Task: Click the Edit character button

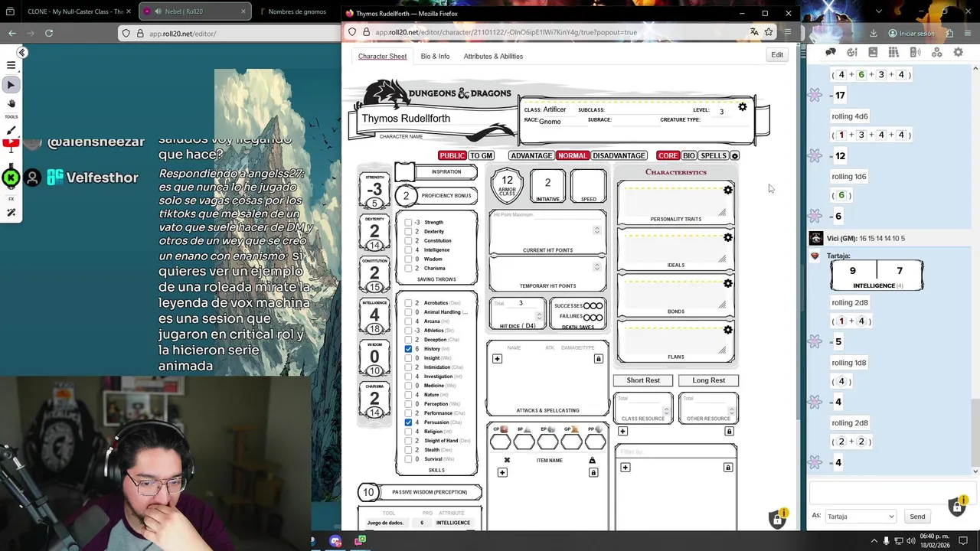Action: [x=777, y=55]
